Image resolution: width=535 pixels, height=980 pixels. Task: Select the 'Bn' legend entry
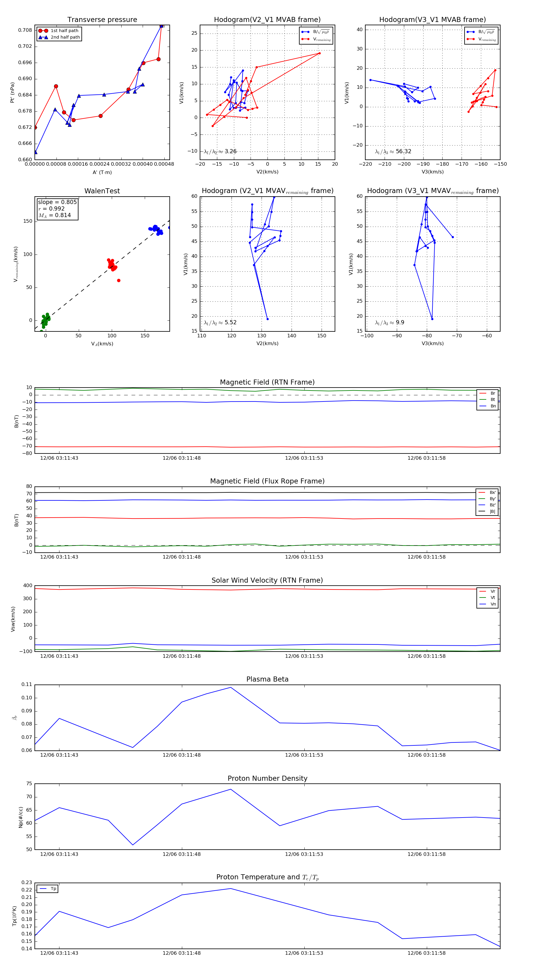coord(487,406)
